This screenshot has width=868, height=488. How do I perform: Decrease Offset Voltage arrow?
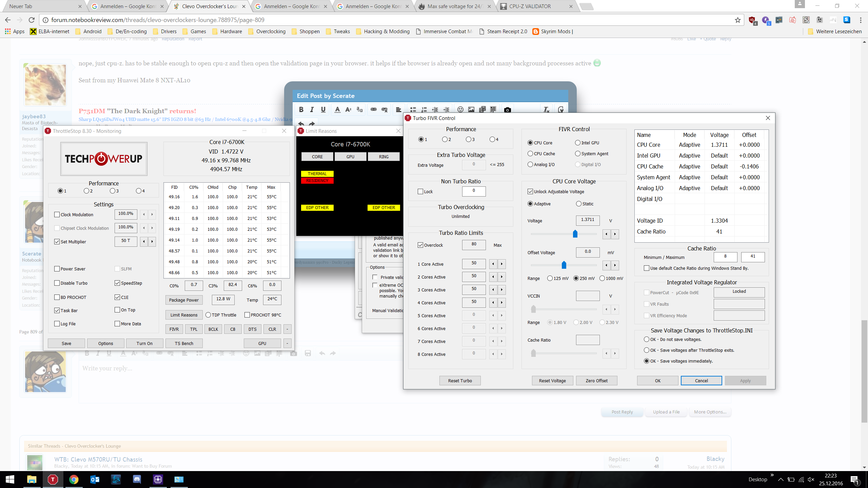pyautogui.click(x=606, y=265)
